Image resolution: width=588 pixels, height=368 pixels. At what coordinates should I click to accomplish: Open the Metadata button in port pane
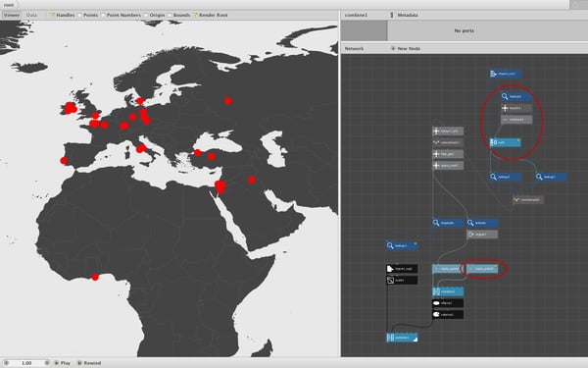coord(404,15)
